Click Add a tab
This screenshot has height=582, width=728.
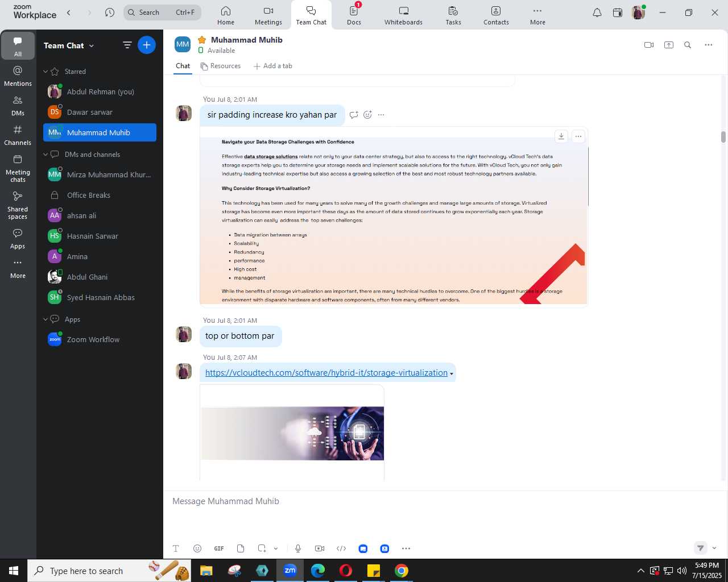tap(273, 66)
